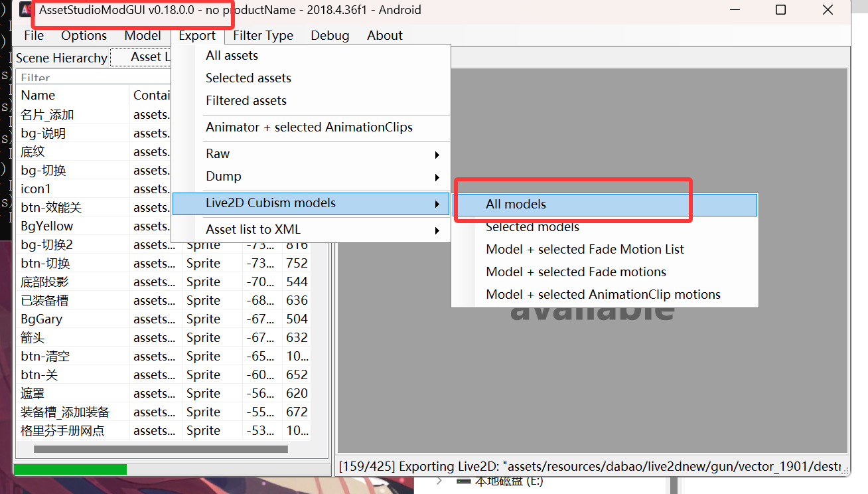
Task: Open the Options menu
Action: [x=84, y=35]
